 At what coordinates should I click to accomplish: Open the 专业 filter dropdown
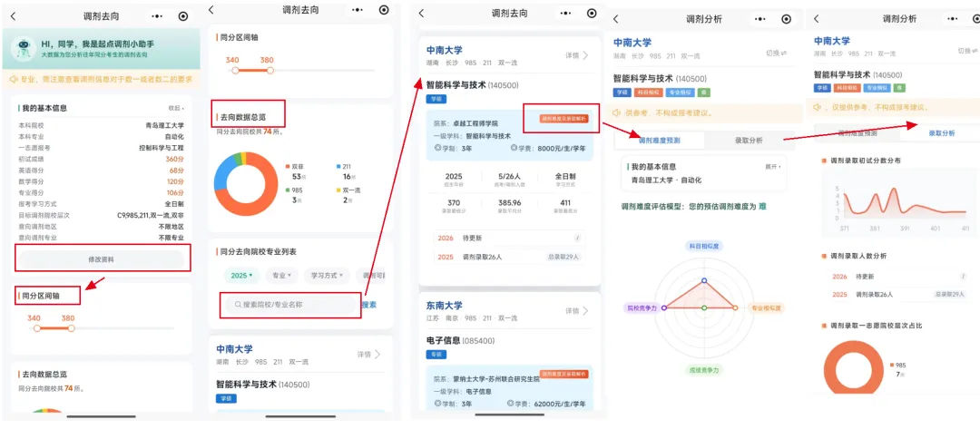click(280, 276)
